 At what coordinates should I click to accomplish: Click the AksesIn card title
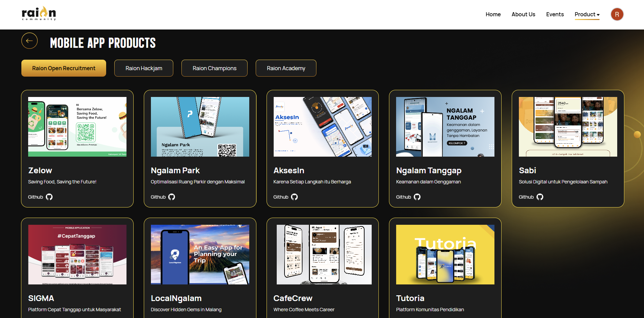tap(289, 171)
